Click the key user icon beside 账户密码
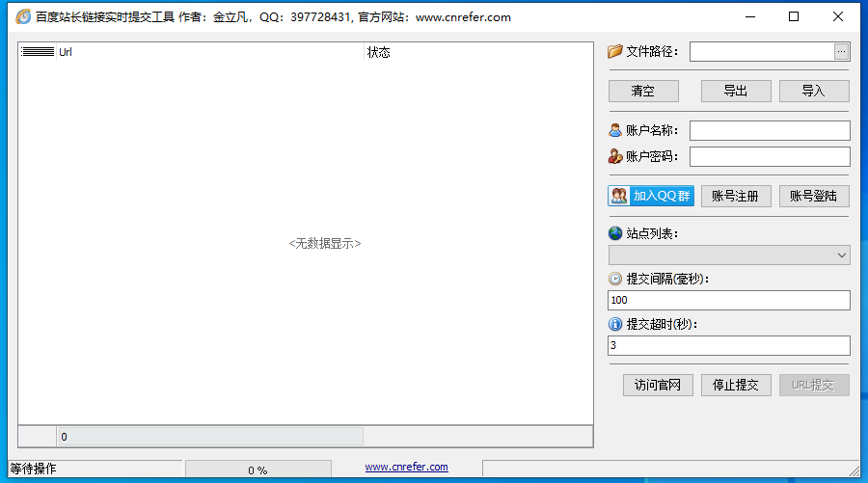Viewport: 868px width, 483px height. coord(615,156)
